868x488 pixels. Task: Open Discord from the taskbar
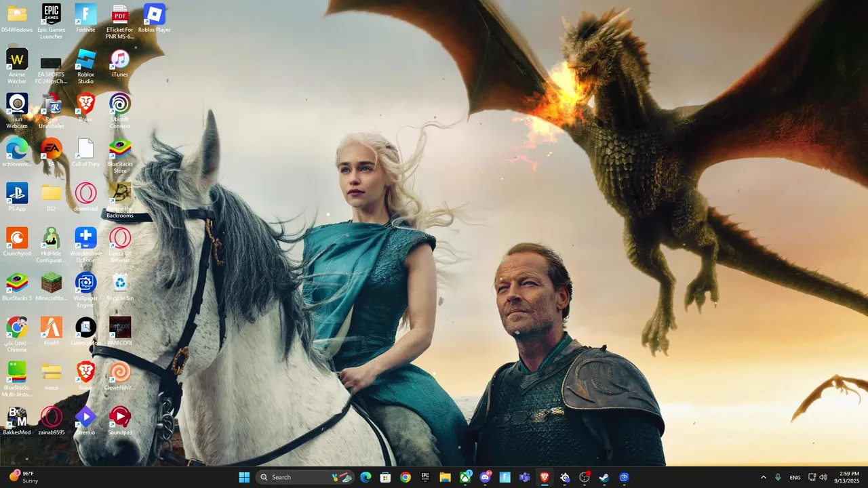pyautogui.click(x=485, y=477)
